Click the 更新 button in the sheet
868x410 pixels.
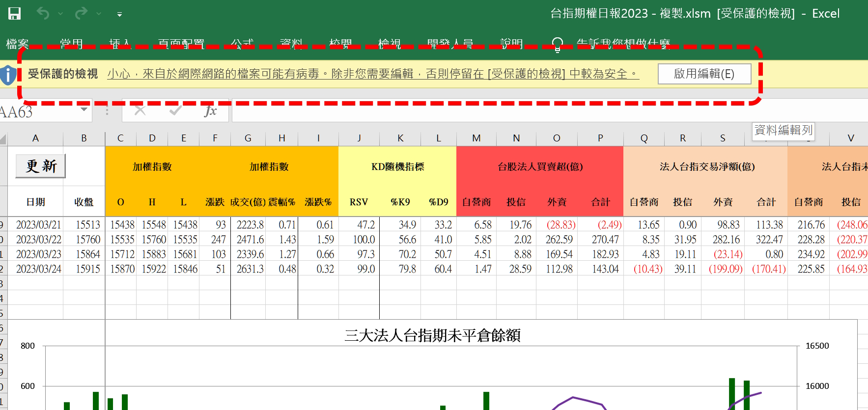pos(41,166)
